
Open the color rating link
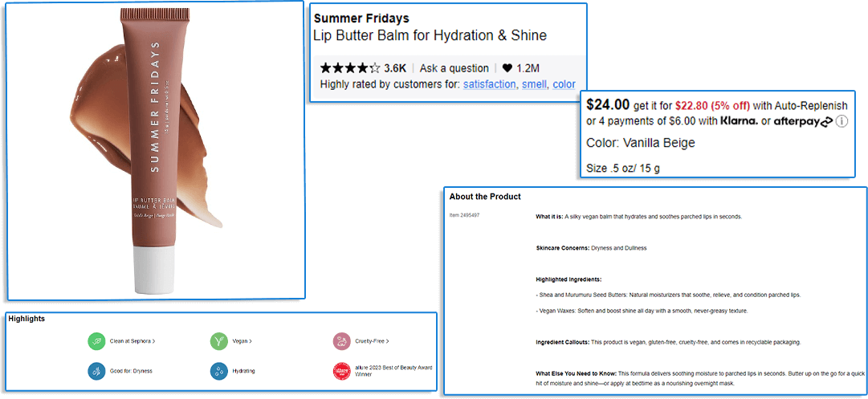click(x=564, y=84)
